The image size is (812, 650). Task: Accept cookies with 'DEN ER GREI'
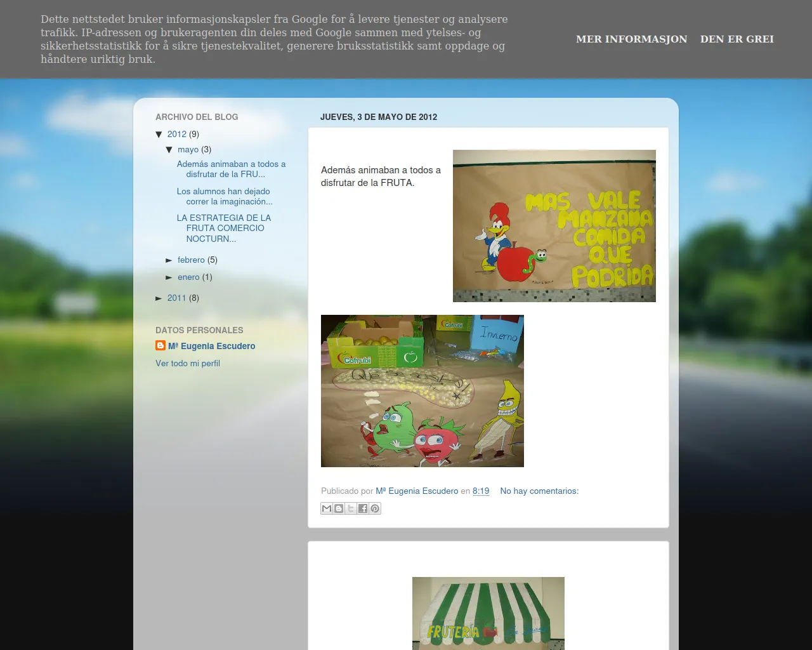point(737,39)
